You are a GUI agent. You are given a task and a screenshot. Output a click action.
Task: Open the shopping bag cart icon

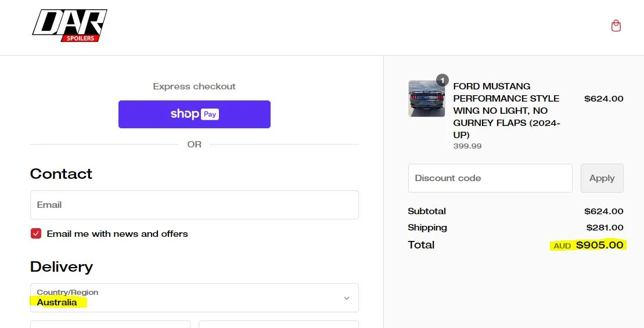click(616, 26)
